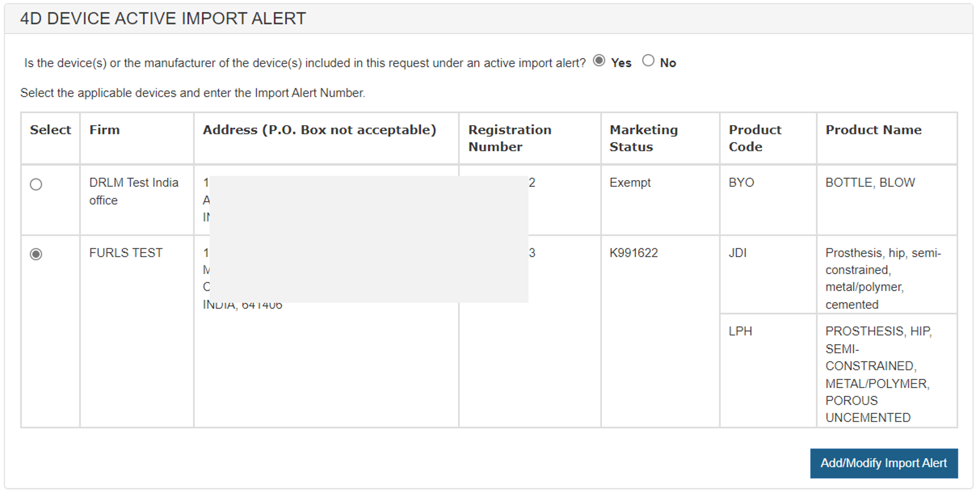Click the BYO product code cell
The height and width of the screenshot is (493, 980).
coord(741,183)
